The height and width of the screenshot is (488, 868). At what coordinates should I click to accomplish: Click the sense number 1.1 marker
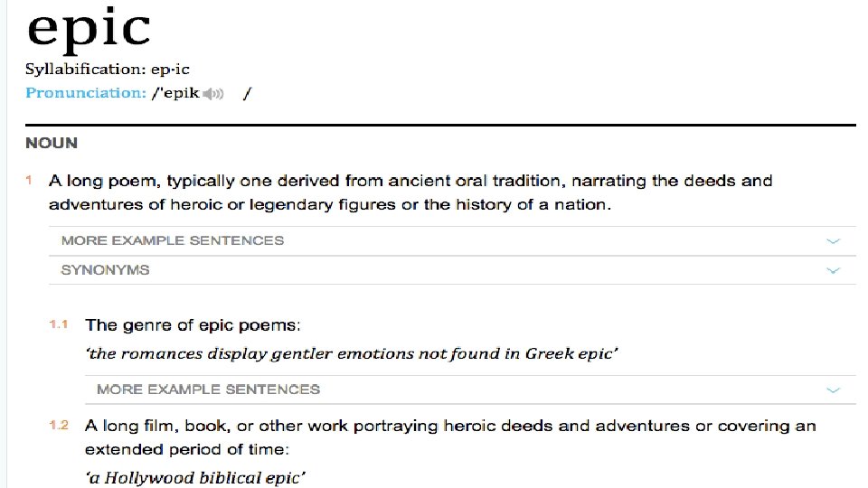(59, 324)
